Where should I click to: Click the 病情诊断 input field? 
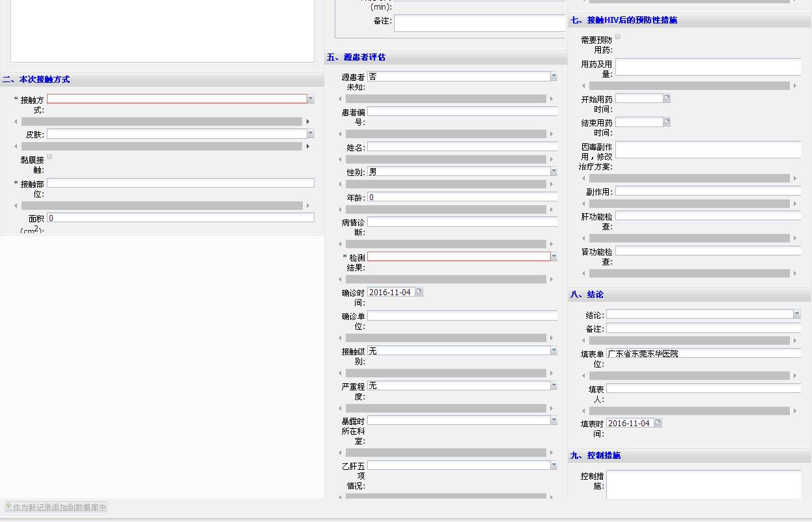tap(462, 222)
